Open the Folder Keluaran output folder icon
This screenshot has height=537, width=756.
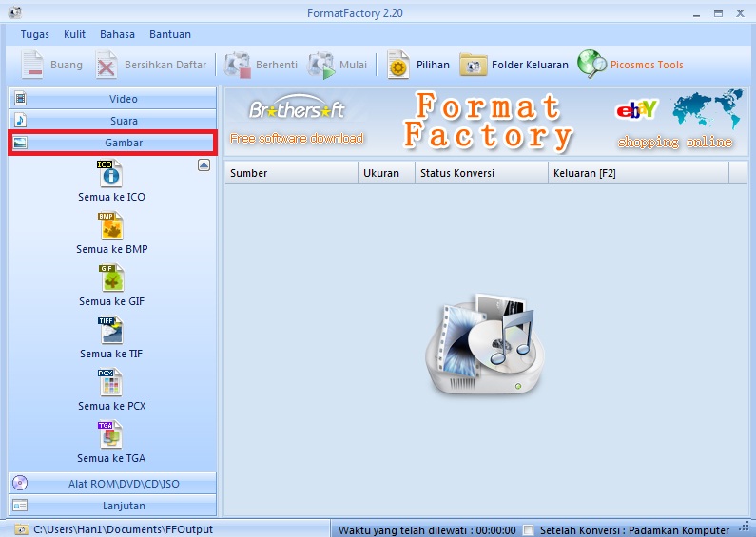473,65
